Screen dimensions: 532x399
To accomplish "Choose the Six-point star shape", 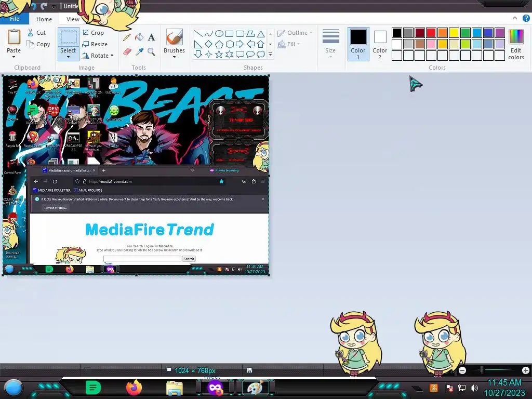I will pyautogui.click(x=230, y=54).
